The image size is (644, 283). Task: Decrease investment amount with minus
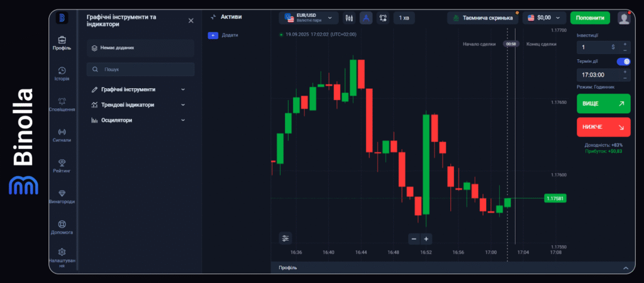(625, 50)
